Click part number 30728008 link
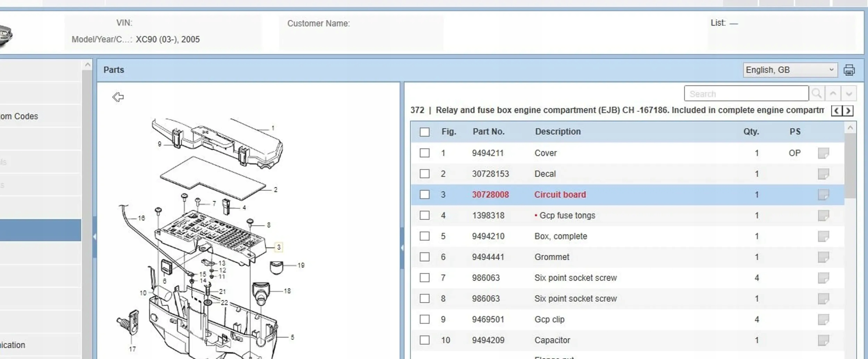The height and width of the screenshot is (359, 868). click(x=490, y=195)
